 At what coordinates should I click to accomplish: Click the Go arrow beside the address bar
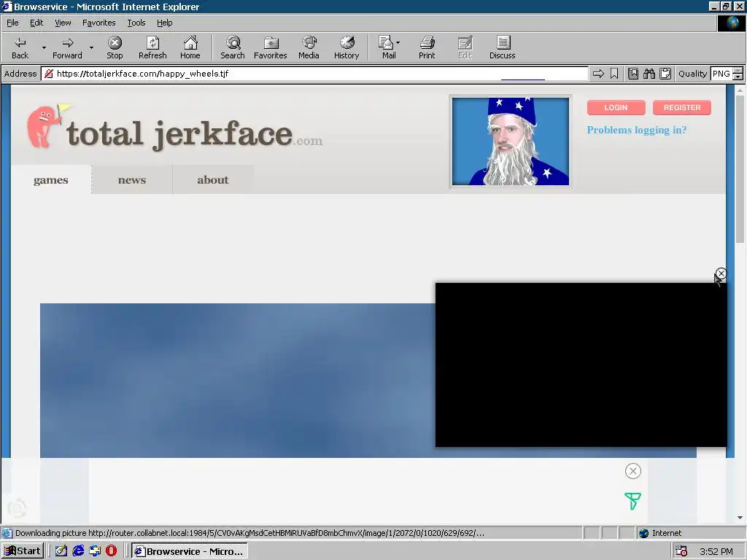point(598,74)
